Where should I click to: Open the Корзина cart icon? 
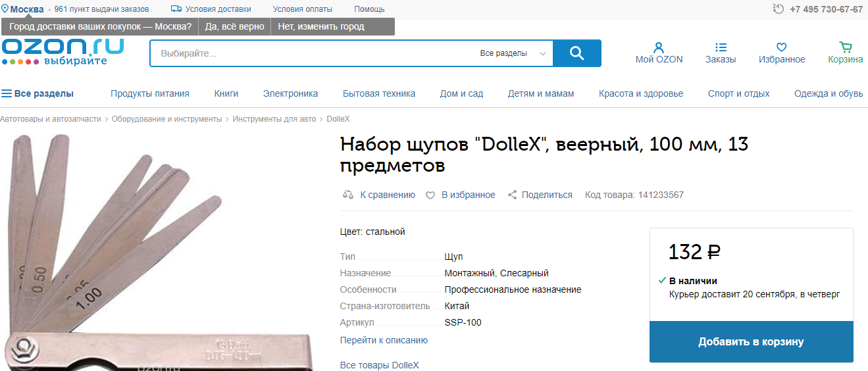point(846,47)
